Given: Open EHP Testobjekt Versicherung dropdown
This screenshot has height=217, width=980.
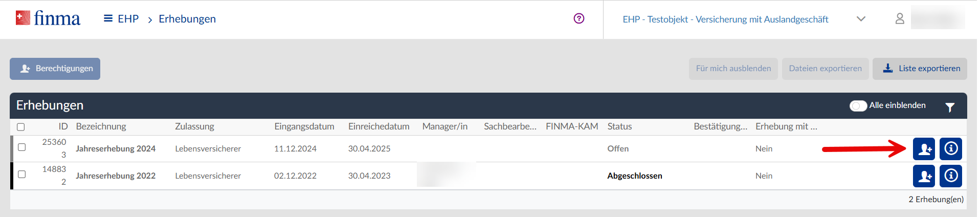Looking at the screenshot, I should point(725,19).
